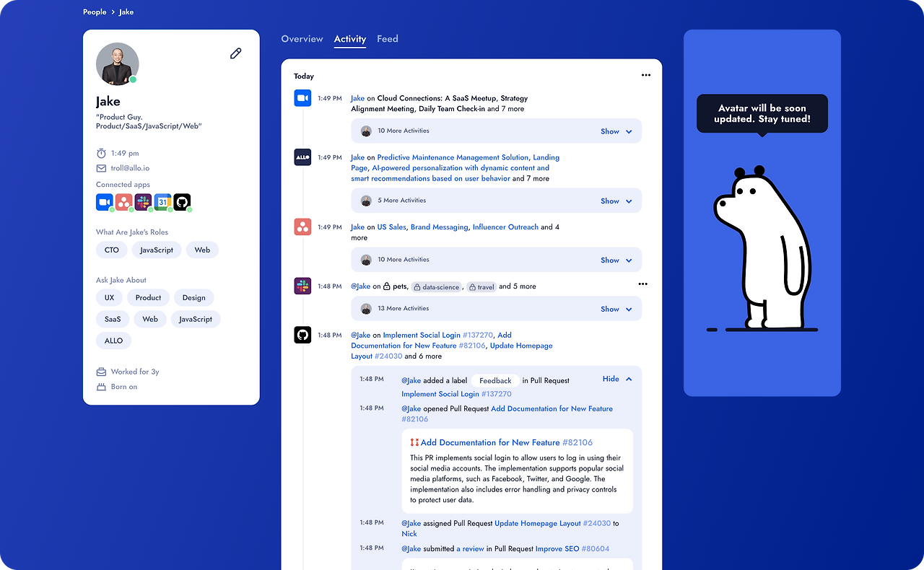Open the 'a review' link
Screen dimensions: 924x570
pos(470,549)
